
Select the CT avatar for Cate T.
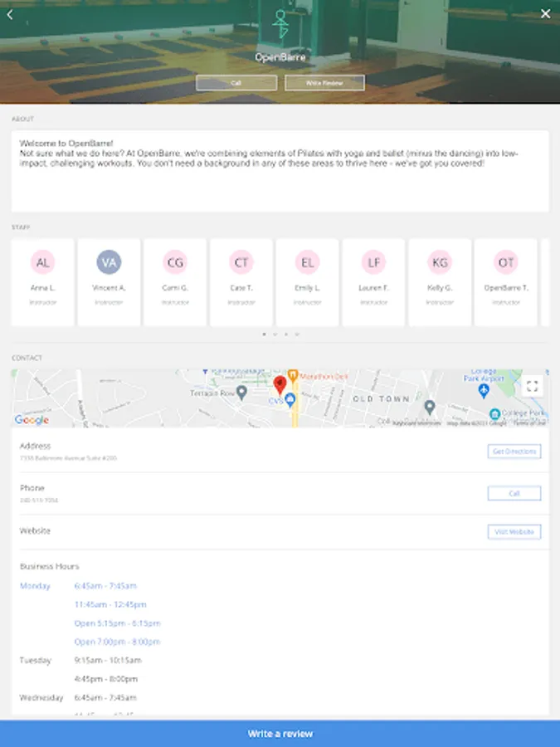click(241, 262)
